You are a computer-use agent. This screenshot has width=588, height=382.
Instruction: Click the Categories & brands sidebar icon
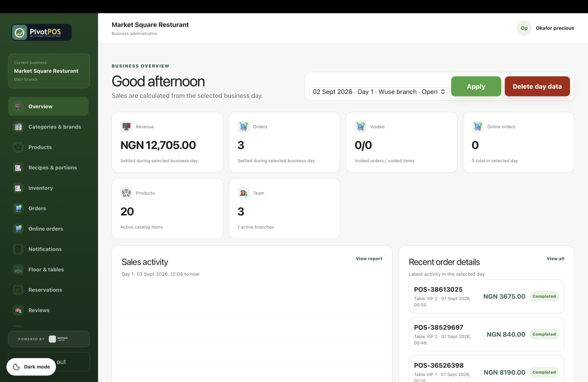point(18,127)
